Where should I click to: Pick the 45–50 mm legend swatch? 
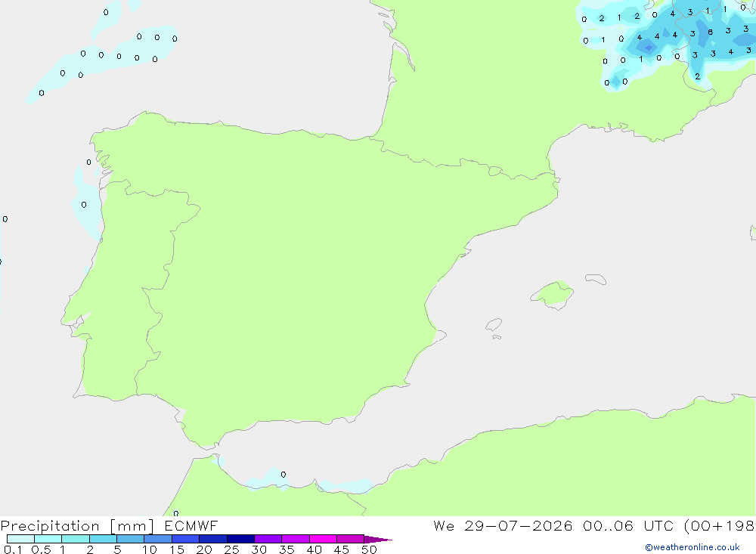coord(350,539)
